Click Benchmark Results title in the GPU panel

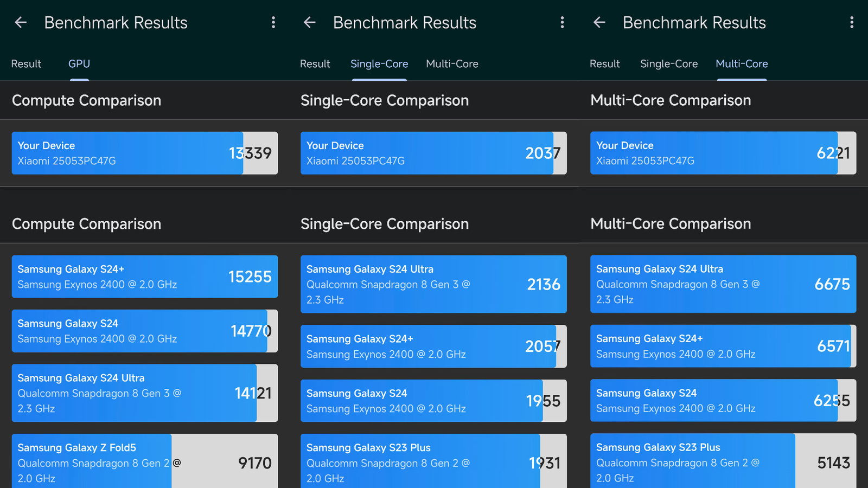tap(116, 23)
